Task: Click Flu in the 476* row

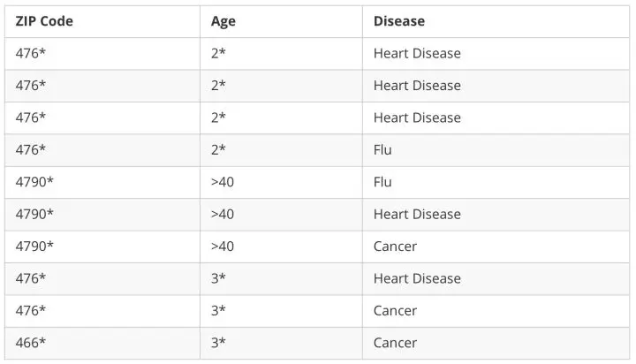Action: point(382,150)
